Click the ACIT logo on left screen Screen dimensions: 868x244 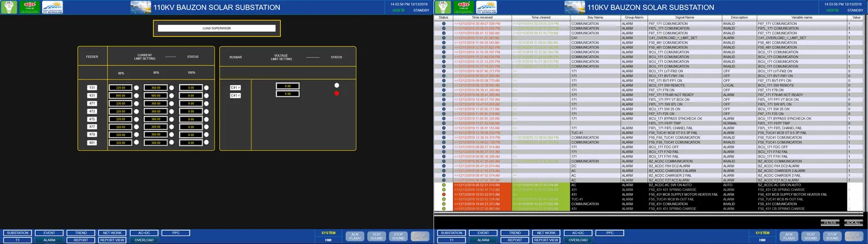coord(29,7)
